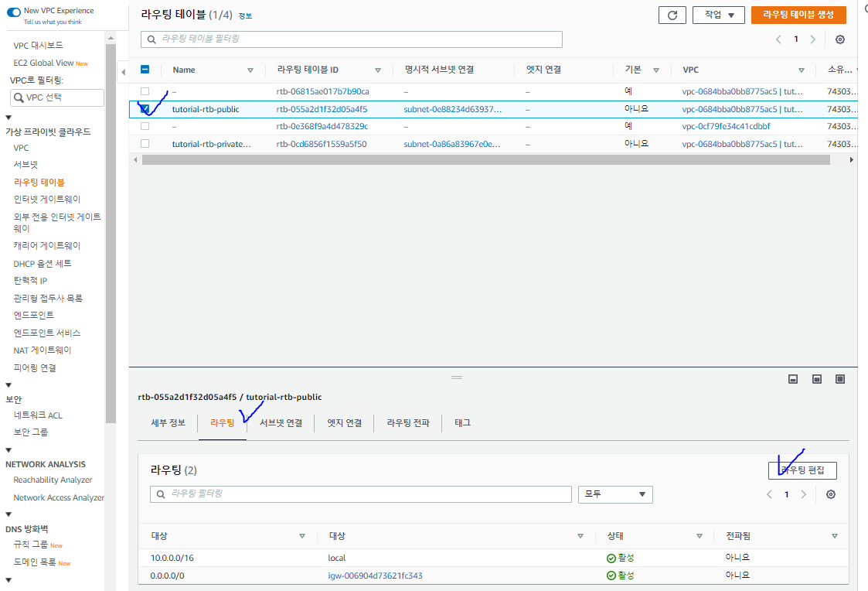Open igw-006904d73621fc343 gateway link
The image size is (868, 591).
tap(375, 576)
